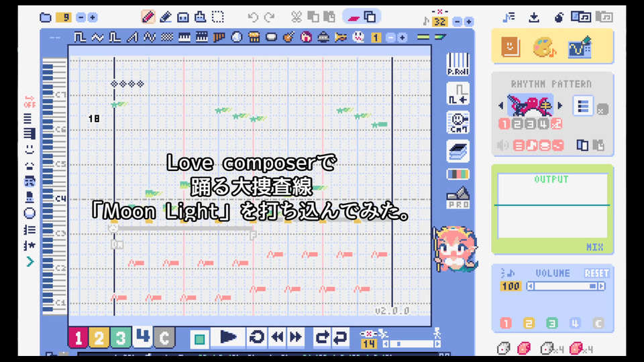Viewport: 644px width, 362px height.
Task: Switch to track tab 3
Action: click(121, 338)
